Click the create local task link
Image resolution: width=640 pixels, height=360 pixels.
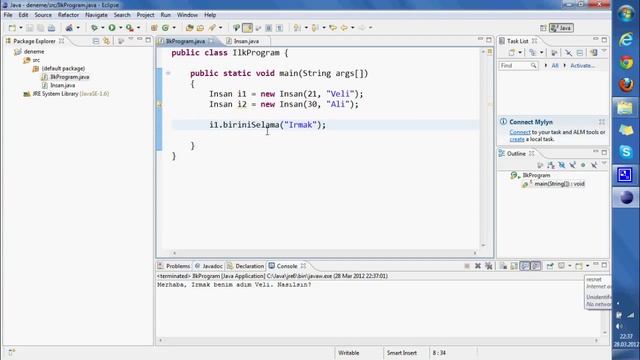click(x=517, y=139)
